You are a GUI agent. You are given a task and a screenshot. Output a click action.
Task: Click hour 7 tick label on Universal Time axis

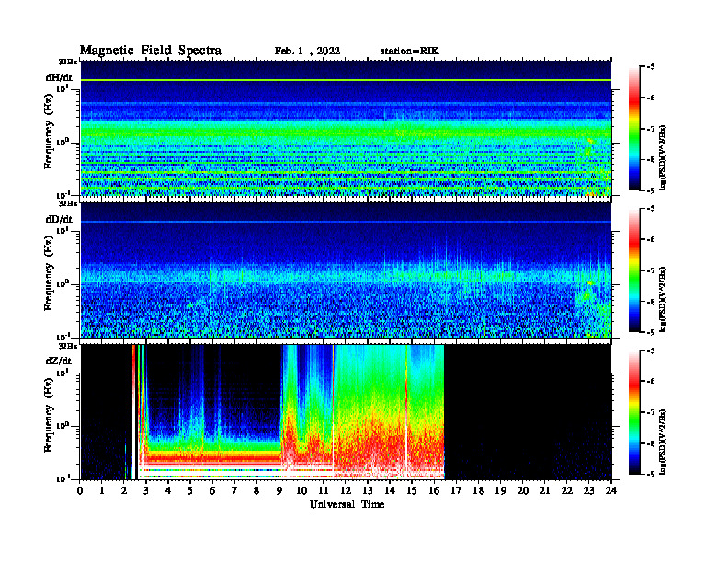(x=235, y=490)
